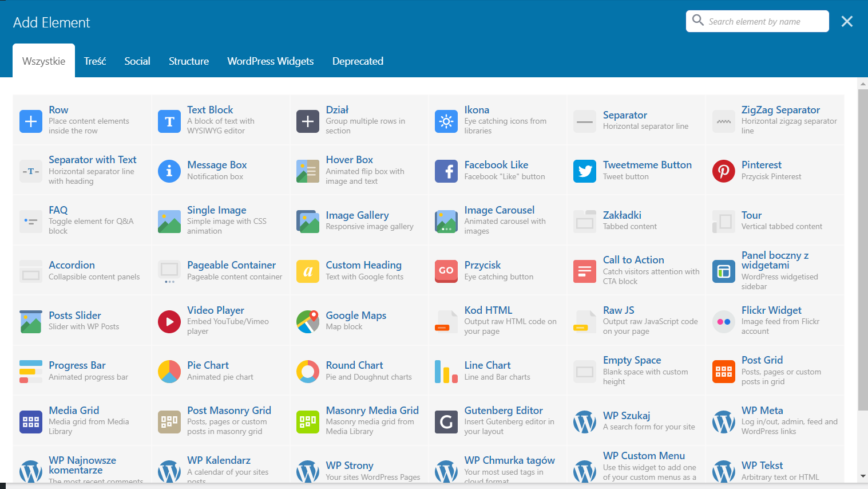Viewport: 868px width, 489px height.
Task: Click the Custom Heading yellow icon
Action: point(308,271)
